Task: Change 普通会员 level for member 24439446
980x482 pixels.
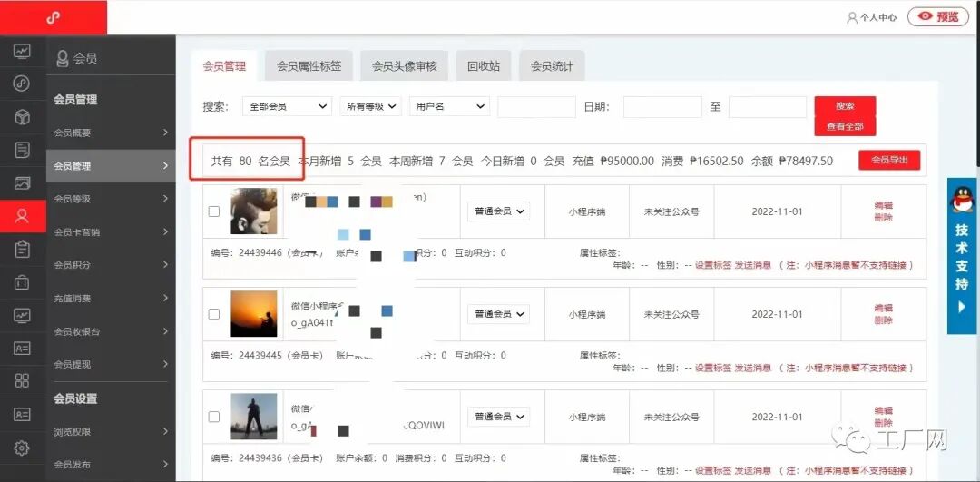Action: click(498, 211)
